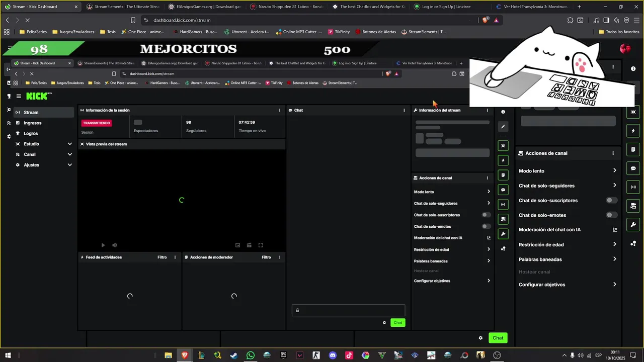
Task: Click the nested dashboard's chat bubble sidebar icon
Action: [x=503, y=190]
